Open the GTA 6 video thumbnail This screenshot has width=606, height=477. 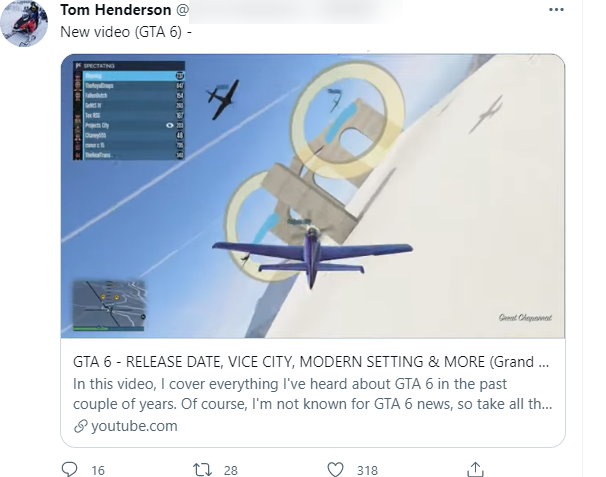[x=313, y=196]
